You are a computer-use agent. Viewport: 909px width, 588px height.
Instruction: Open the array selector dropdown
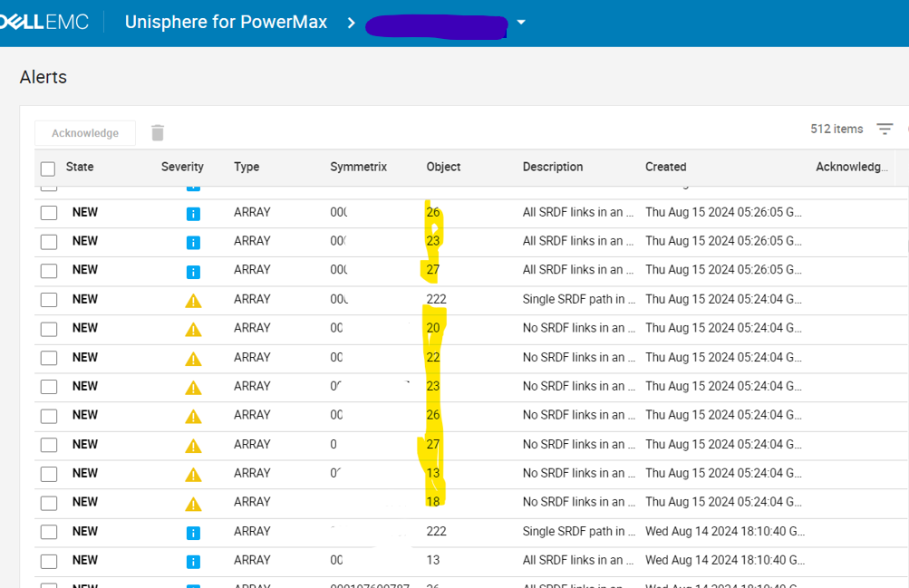(521, 24)
